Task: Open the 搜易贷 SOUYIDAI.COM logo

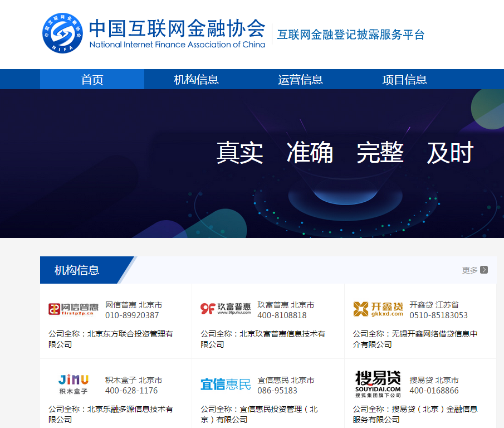Action: (x=378, y=384)
